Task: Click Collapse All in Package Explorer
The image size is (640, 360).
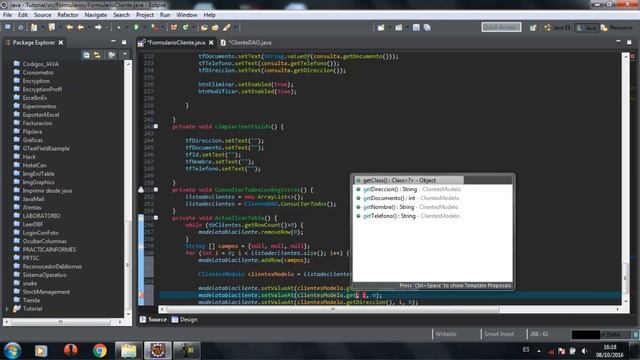Action: pos(86,55)
